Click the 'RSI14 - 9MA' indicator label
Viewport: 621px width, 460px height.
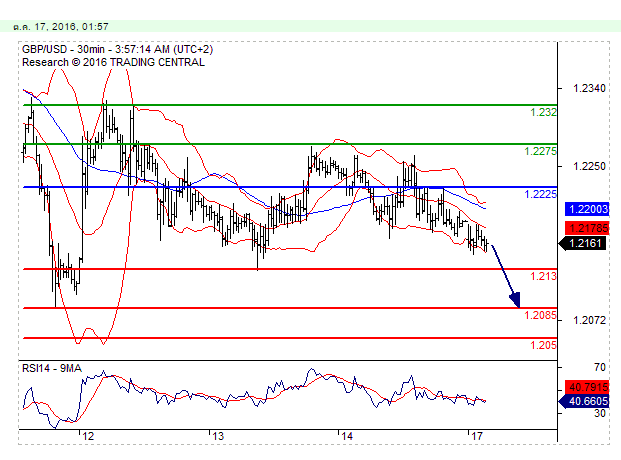(52, 368)
